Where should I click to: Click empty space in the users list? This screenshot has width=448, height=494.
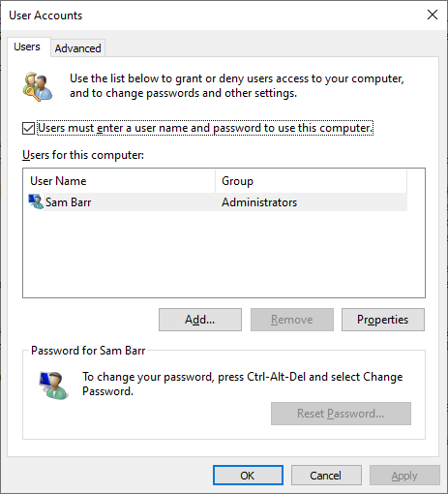coord(224,255)
